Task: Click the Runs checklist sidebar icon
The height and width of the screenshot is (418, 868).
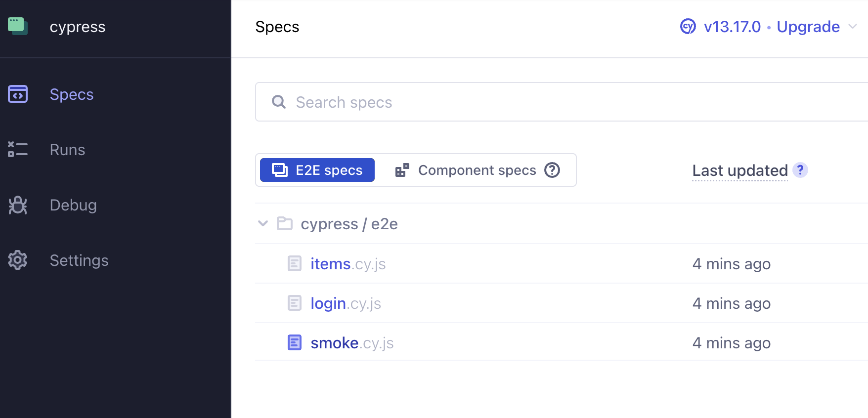Action: click(x=18, y=149)
